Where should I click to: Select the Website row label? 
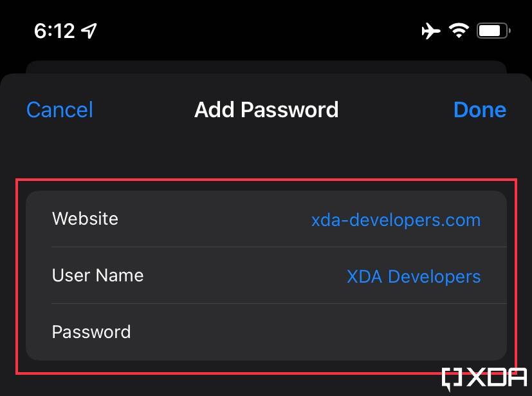click(85, 219)
